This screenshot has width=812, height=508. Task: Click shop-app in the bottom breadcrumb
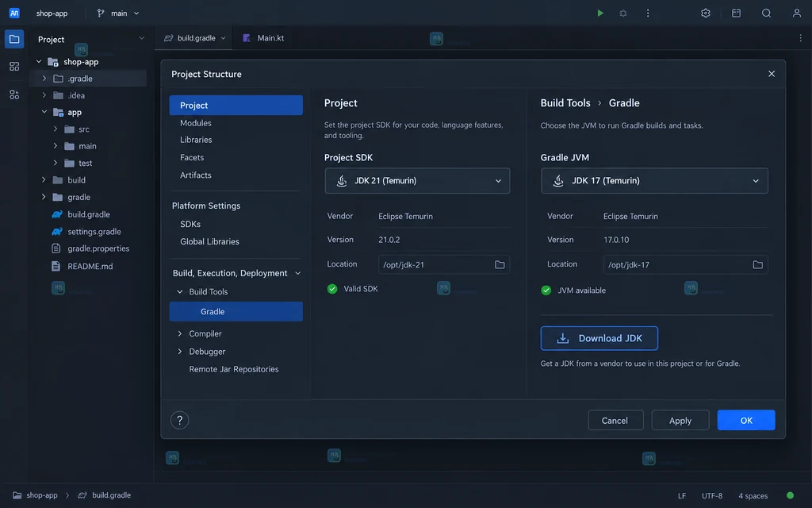[x=41, y=495]
